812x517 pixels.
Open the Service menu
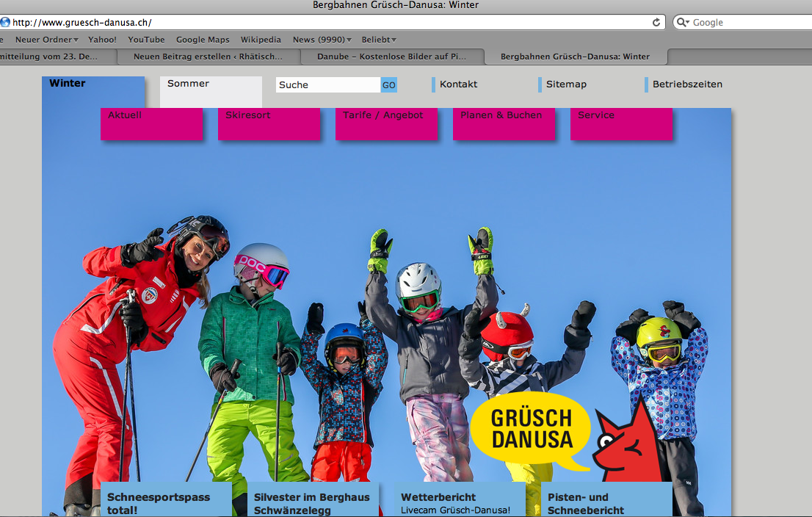pos(621,124)
